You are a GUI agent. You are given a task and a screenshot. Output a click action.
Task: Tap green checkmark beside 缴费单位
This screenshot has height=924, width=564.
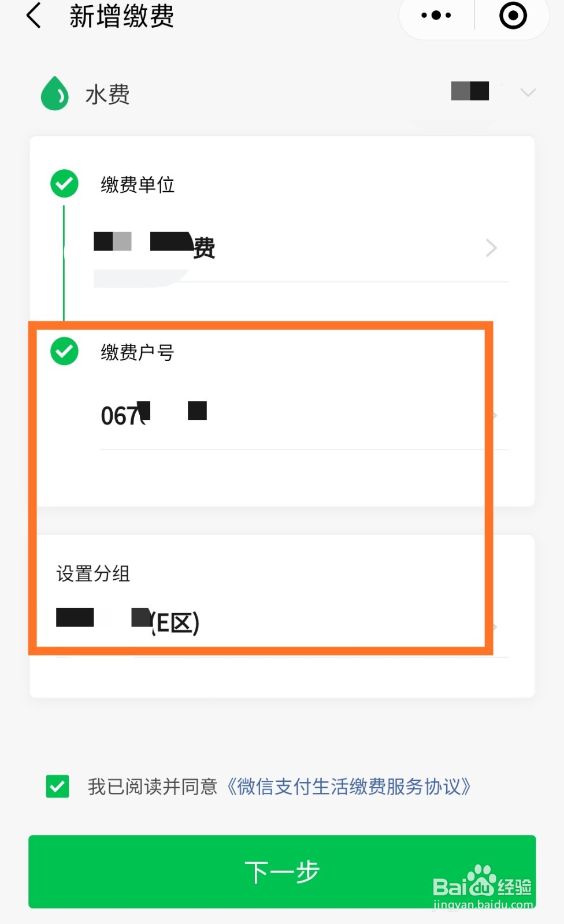click(x=64, y=184)
